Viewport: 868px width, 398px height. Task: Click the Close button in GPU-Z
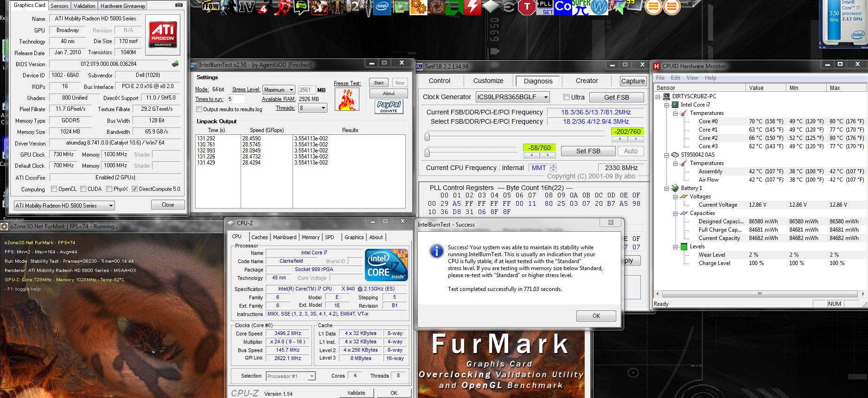(x=168, y=205)
